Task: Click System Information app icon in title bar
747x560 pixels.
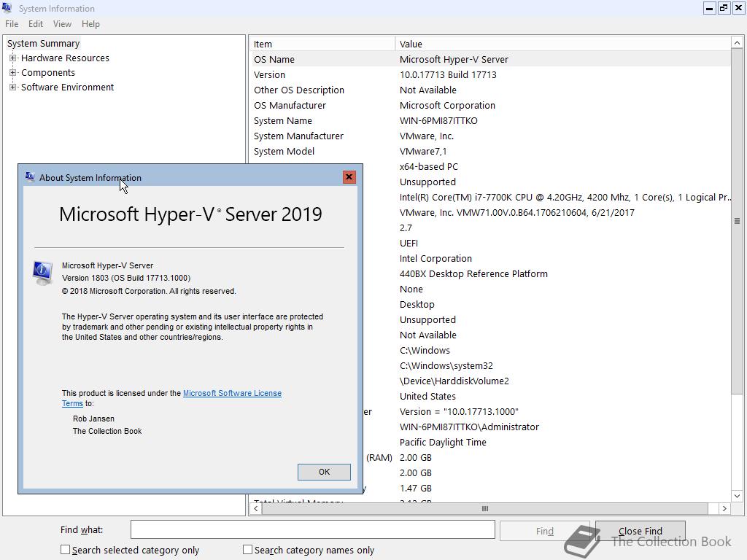Action: pyautogui.click(x=7, y=7)
